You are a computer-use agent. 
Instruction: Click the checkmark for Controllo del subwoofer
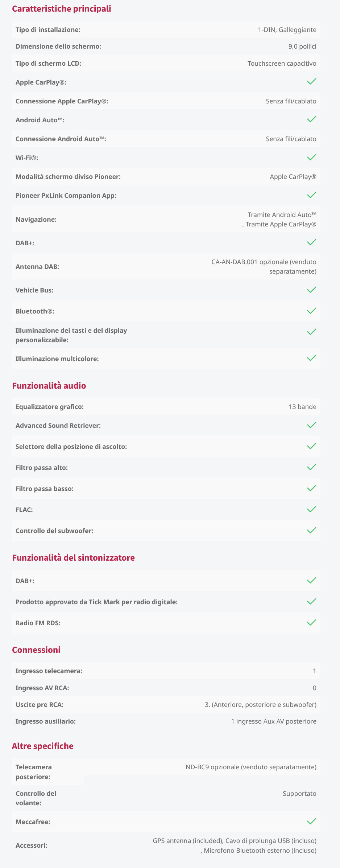[311, 530]
